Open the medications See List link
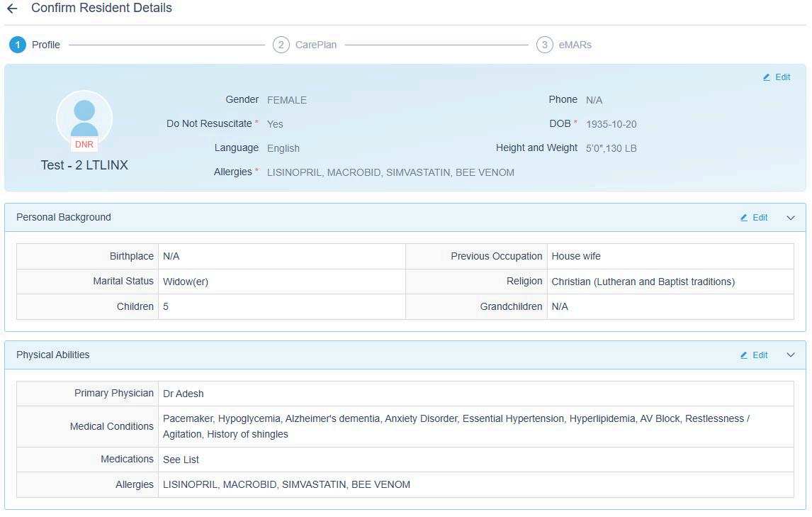Image resolution: width=812 pixels, height=517 pixels. [x=181, y=460]
